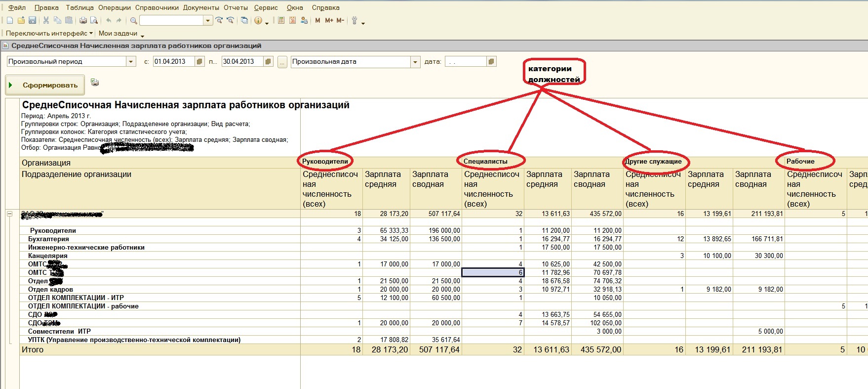Click the Cut scissors icon
Viewport: 868px width, 389px height.
coord(46,20)
